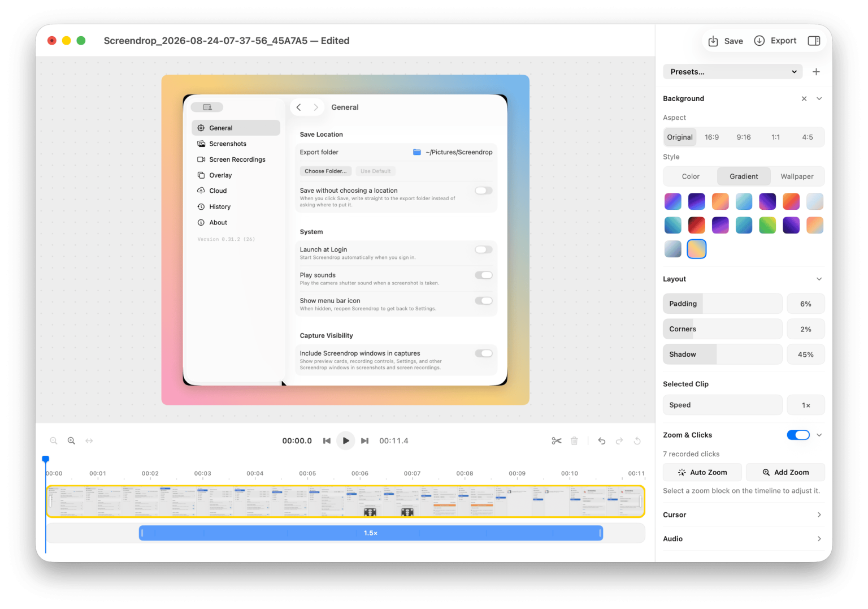Image resolution: width=868 pixels, height=609 pixels.
Task: Click the 1.5× zoom block on the timeline
Action: click(x=371, y=533)
